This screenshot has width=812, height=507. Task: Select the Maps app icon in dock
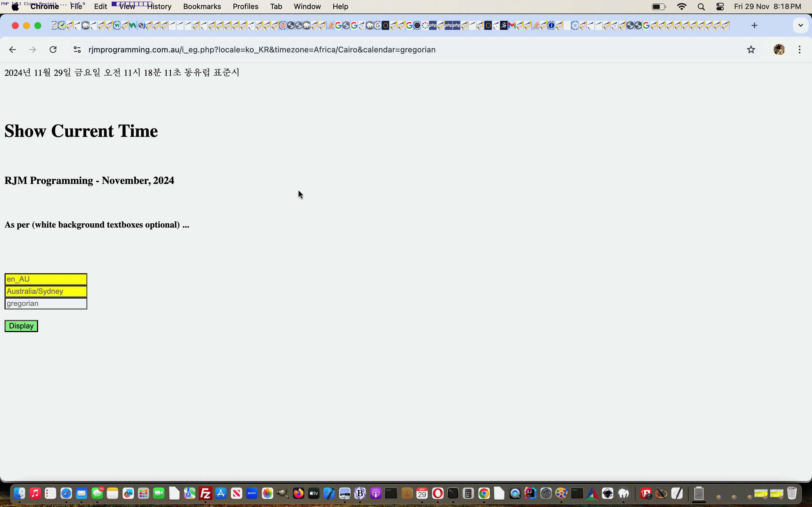(x=189, y=493)
